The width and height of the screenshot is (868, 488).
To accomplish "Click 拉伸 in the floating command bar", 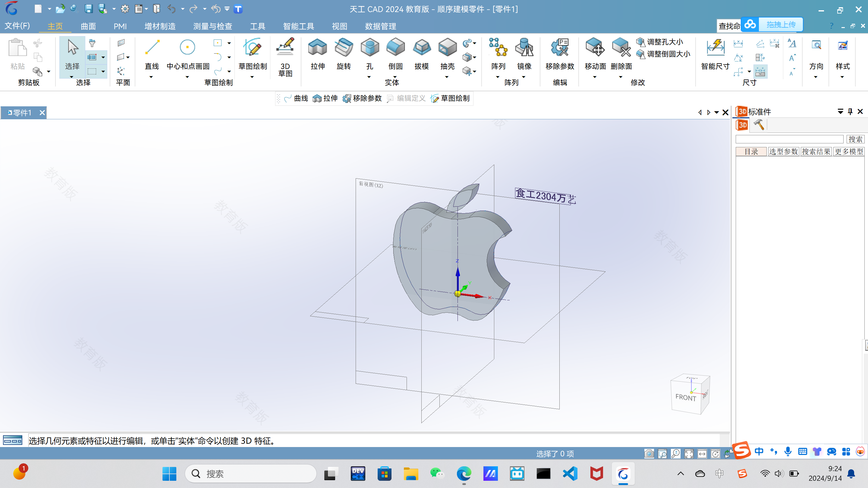I will (x=325, y=98).
